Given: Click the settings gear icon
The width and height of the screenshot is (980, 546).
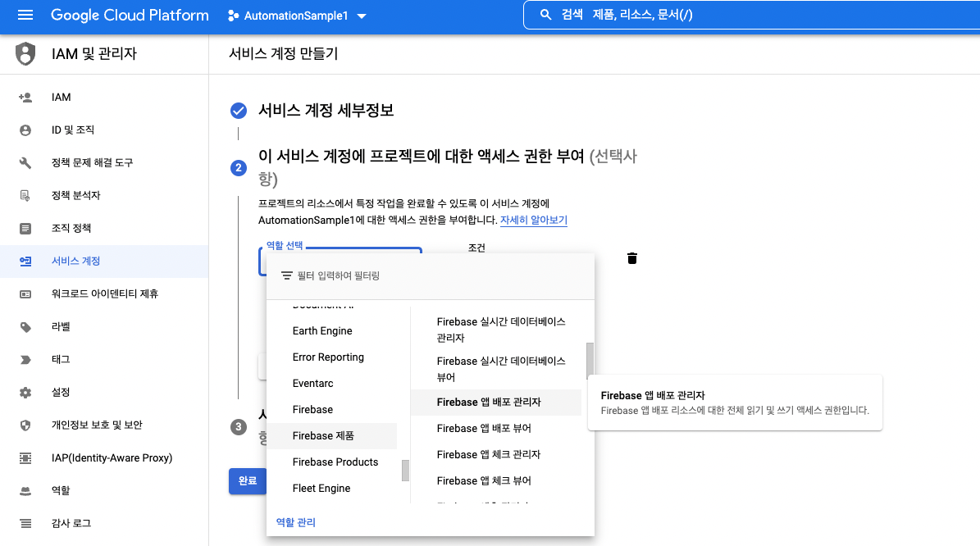Looking at the screenshot, I should point(25,393).
